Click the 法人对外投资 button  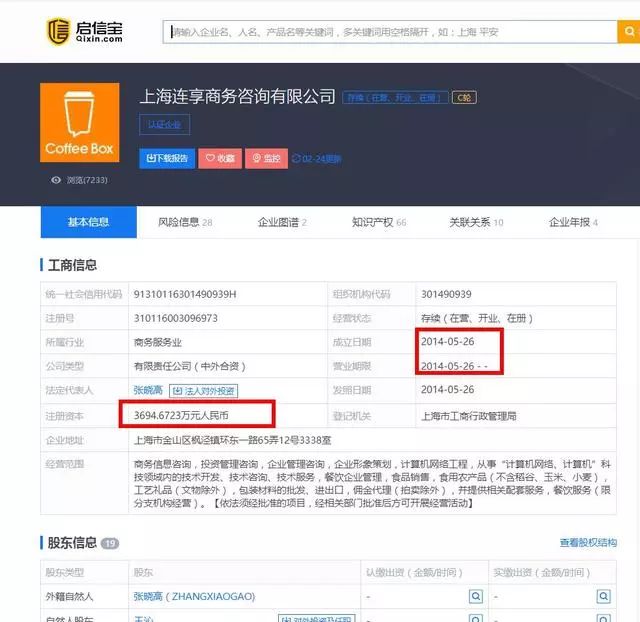(x=203, y=391)
